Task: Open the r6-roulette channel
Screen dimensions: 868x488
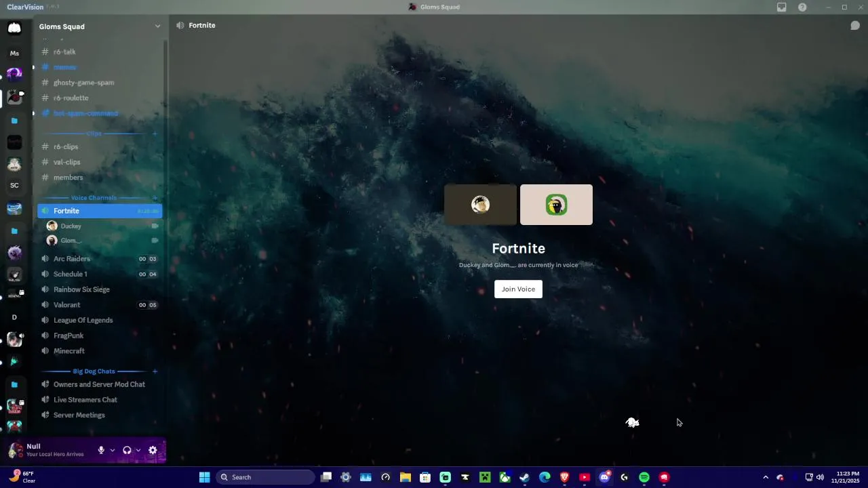Action: click(100, 98)
